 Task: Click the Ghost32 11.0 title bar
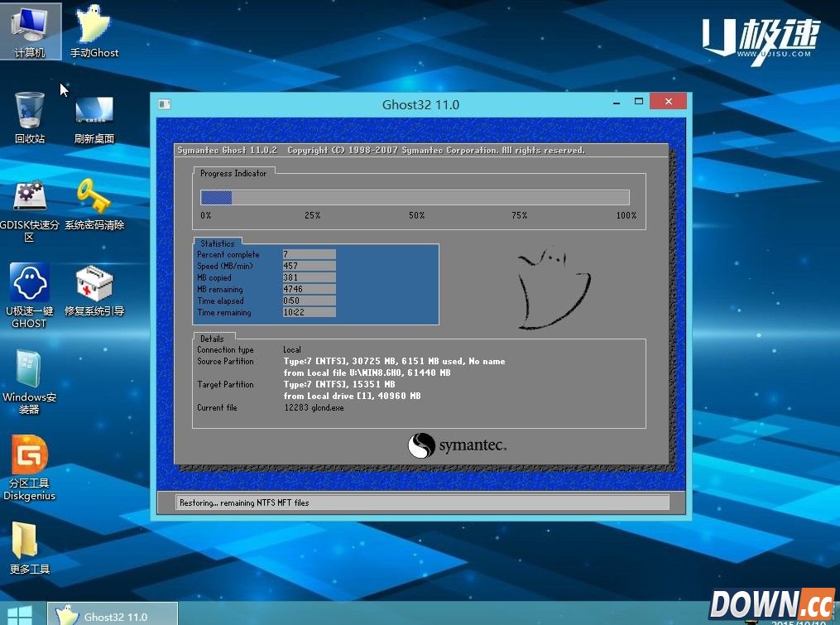pos(420,104)
